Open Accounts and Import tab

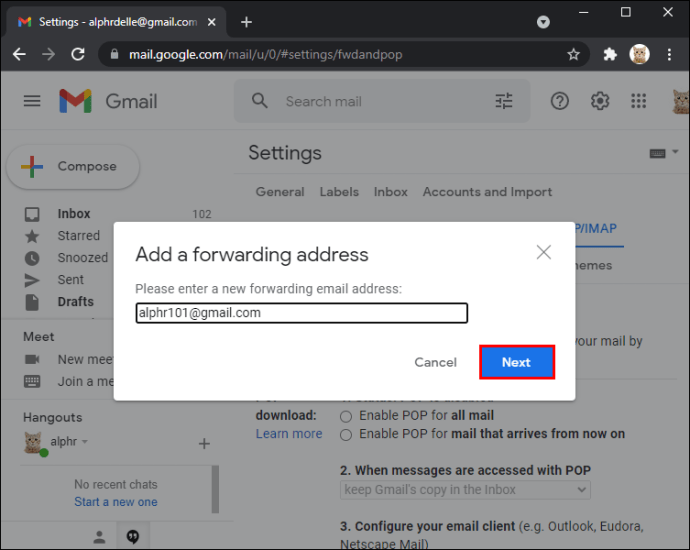pyautogui.click(x=487, y=192)
